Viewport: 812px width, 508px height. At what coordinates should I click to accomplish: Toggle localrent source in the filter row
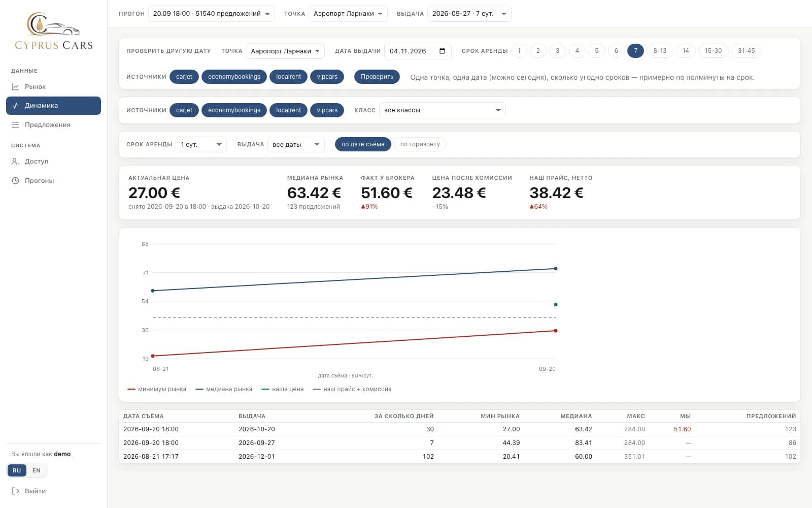pyautogui.click(x=288, y=110)
